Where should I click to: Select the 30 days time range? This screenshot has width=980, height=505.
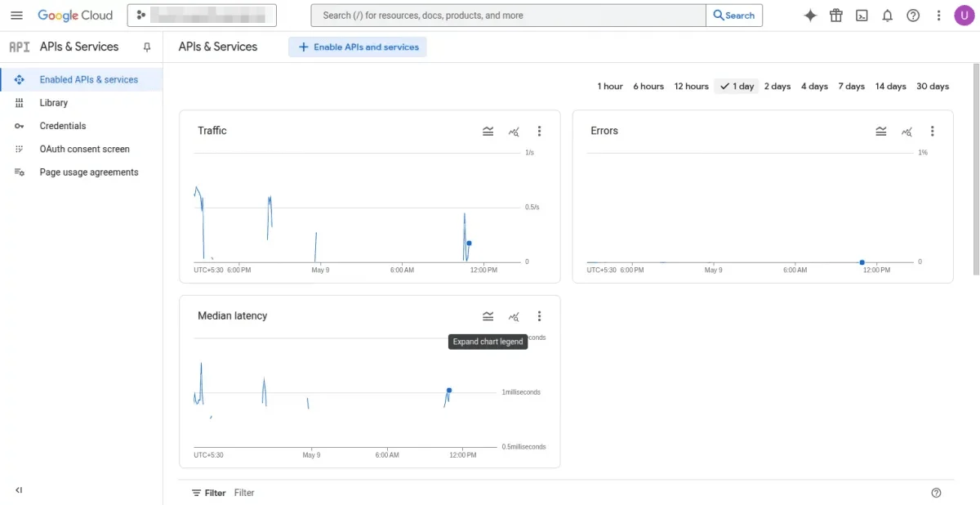pyautogui.click(x=932, y=86)
